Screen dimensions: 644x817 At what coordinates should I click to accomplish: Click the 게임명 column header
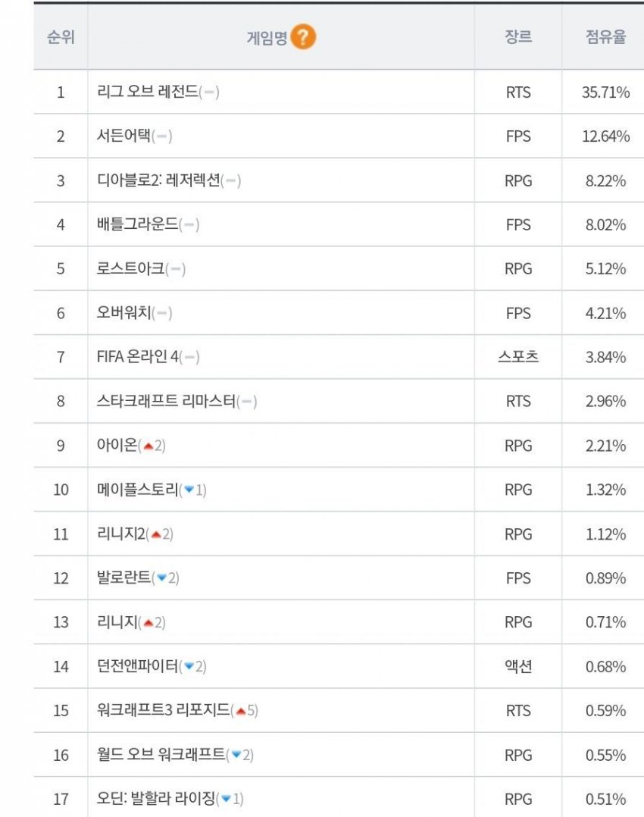point(267,38)
